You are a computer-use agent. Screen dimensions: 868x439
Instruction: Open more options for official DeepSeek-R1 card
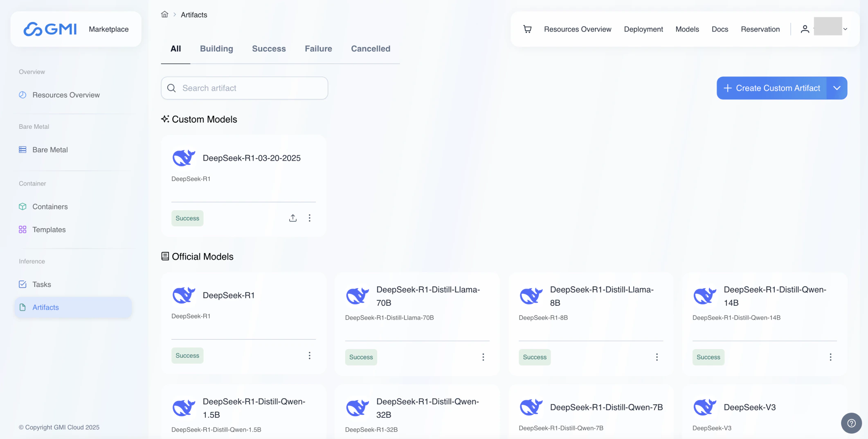tap(309, 356)
